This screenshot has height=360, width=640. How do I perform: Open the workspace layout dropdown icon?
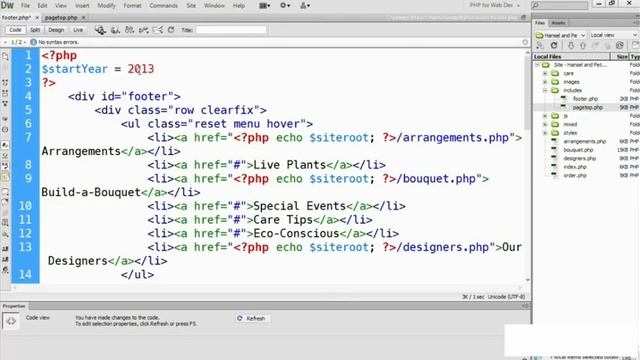pyautogui.click(x=264, y=6)
